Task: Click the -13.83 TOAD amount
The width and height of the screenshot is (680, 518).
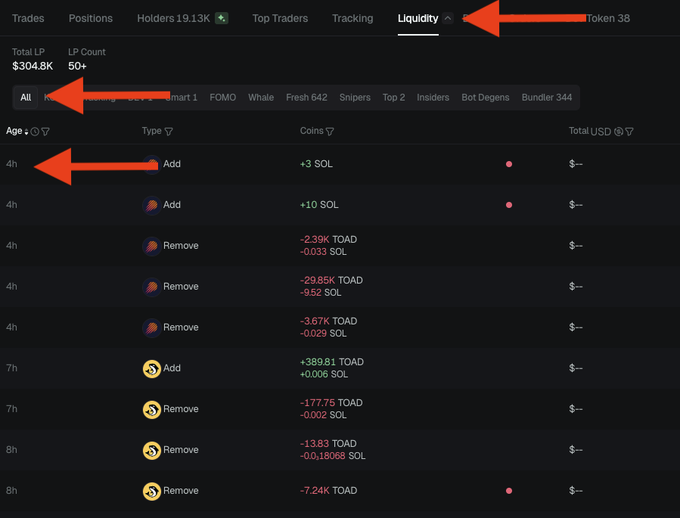Action: point(328,443)
